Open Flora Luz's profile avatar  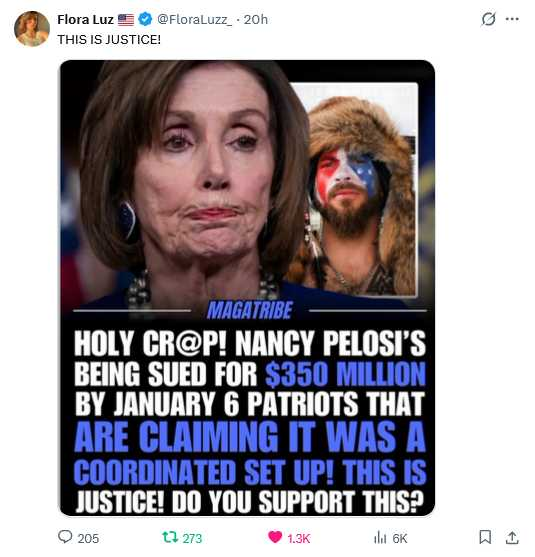[32, 29]
